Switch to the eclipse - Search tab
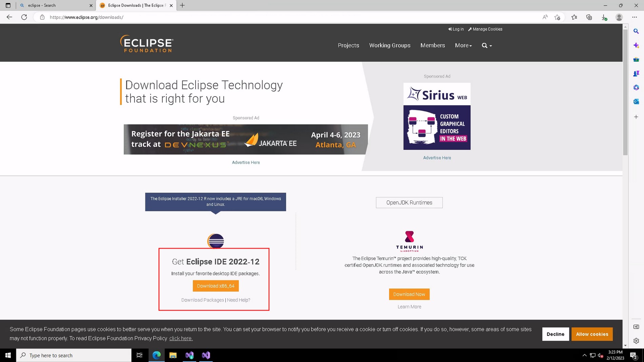Viewport: 644px width, 362px height. pyautogui.click(x=54, y=5)
